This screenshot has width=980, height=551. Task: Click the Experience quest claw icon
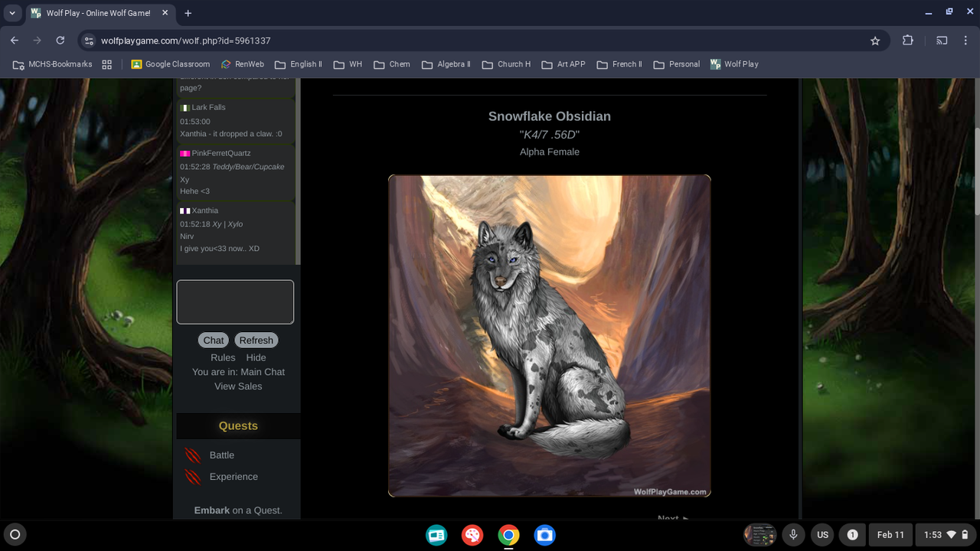click(x=193, y=478)
